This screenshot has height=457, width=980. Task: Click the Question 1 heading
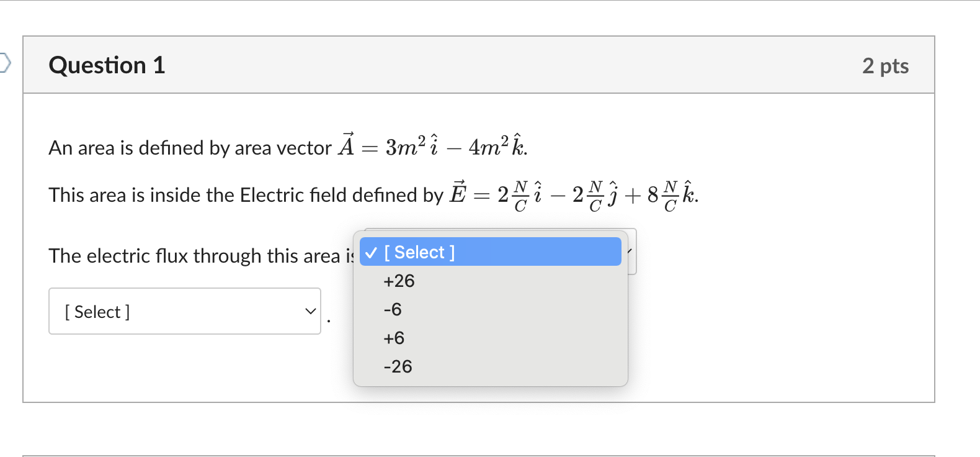107,65
